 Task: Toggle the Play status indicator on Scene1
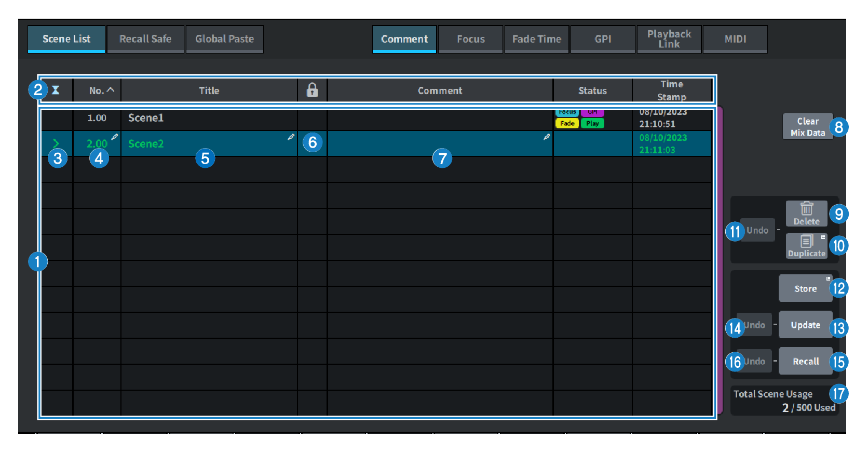pyautogui.click(x=592, y=124)
